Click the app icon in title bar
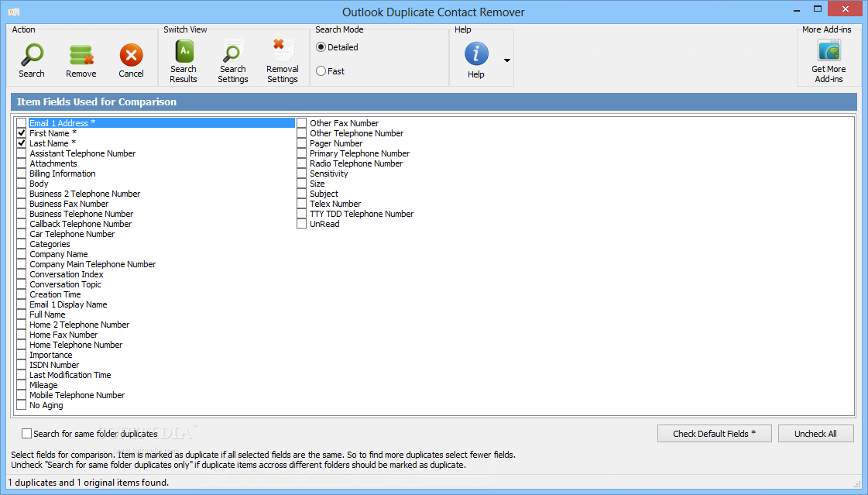The width and height of the screenshot is (868, 495). (x=14, y=12)
